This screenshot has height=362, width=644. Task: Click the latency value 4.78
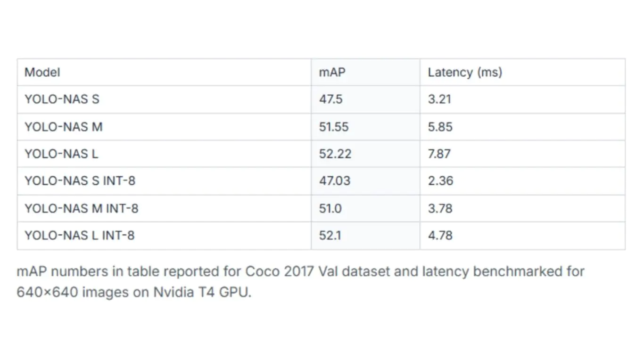point(440,235)
